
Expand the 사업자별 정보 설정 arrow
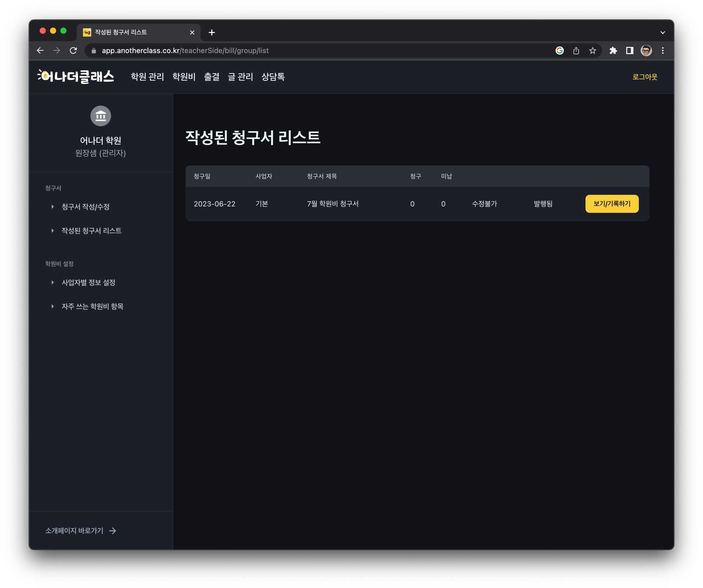(x=52, y=283)
